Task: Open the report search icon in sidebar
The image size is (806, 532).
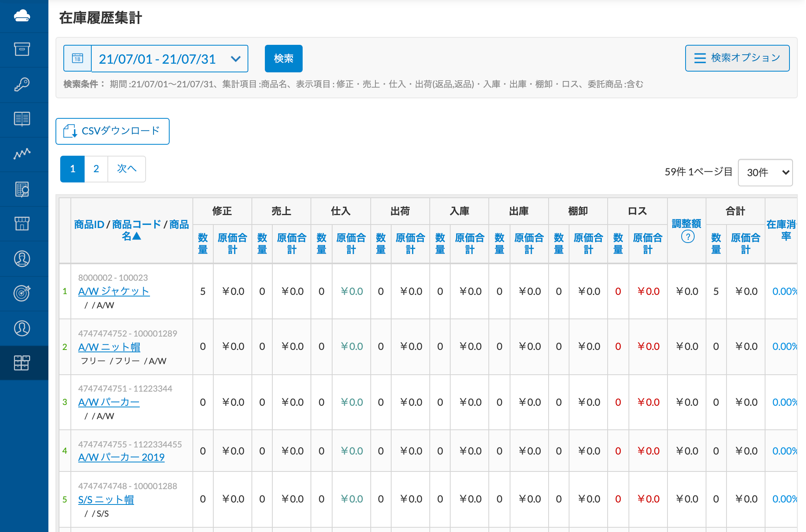Action: coord(22,189)
